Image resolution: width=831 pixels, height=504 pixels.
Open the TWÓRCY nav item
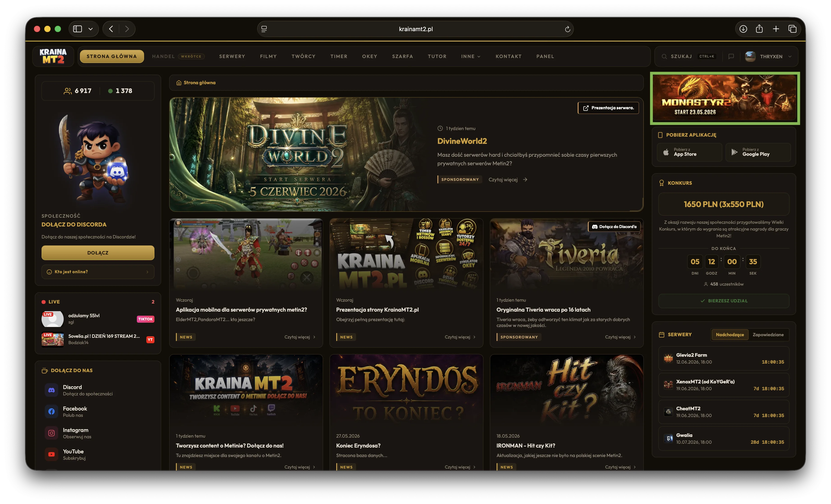coord(303,56)
